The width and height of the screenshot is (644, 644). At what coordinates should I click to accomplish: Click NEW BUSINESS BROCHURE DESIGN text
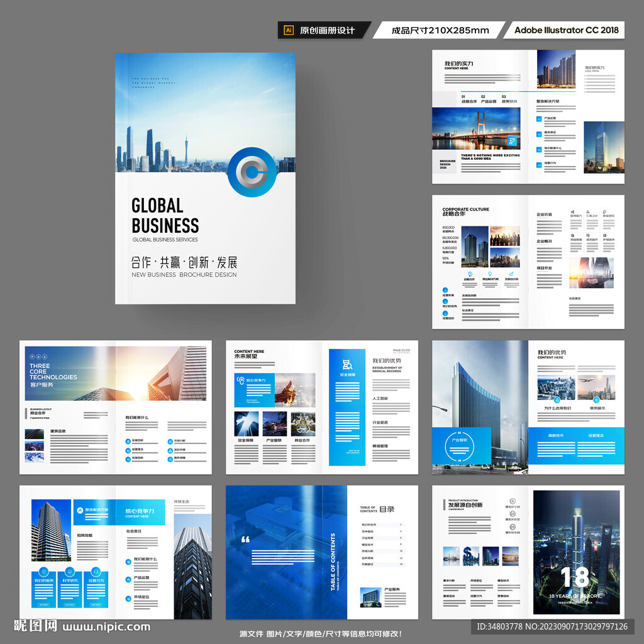pos(184,275)
